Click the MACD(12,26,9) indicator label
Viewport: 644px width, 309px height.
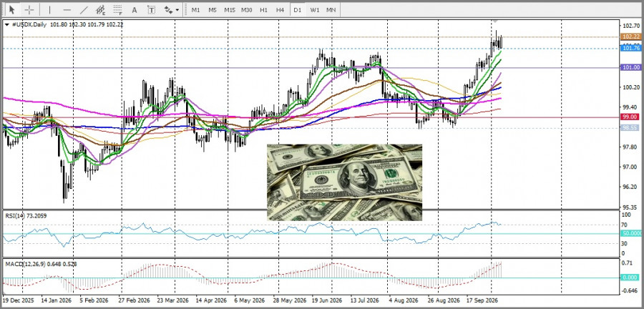point(41,264)
